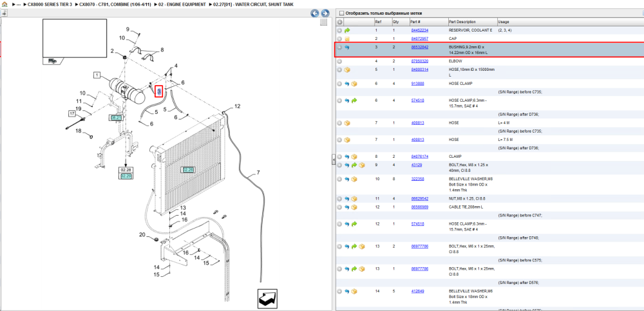
Task: Toggle the round marker for ELBOW row
Action: coord(339,61)
